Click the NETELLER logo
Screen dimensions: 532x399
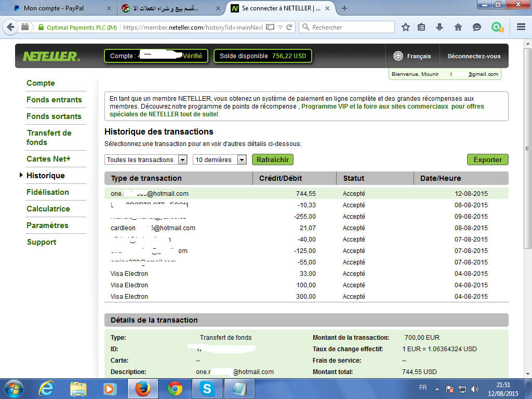(x=51, y=56)
